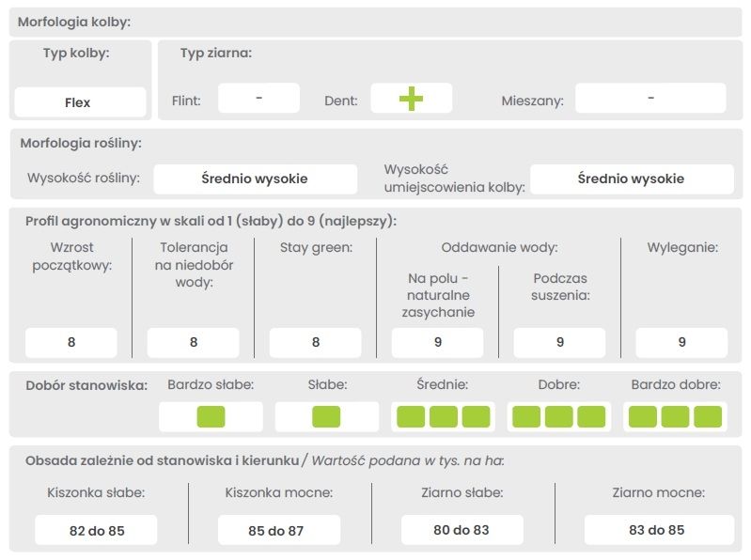Click the first green square under Średnie
The height and width of the screenshot is (560, 751).
(x=411, y=416)
